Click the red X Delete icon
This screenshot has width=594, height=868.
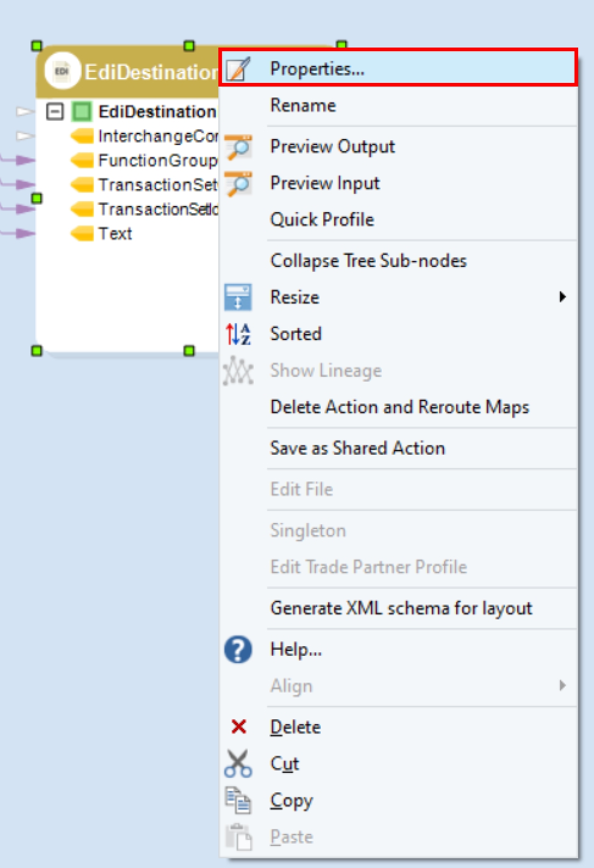(238, 727)
